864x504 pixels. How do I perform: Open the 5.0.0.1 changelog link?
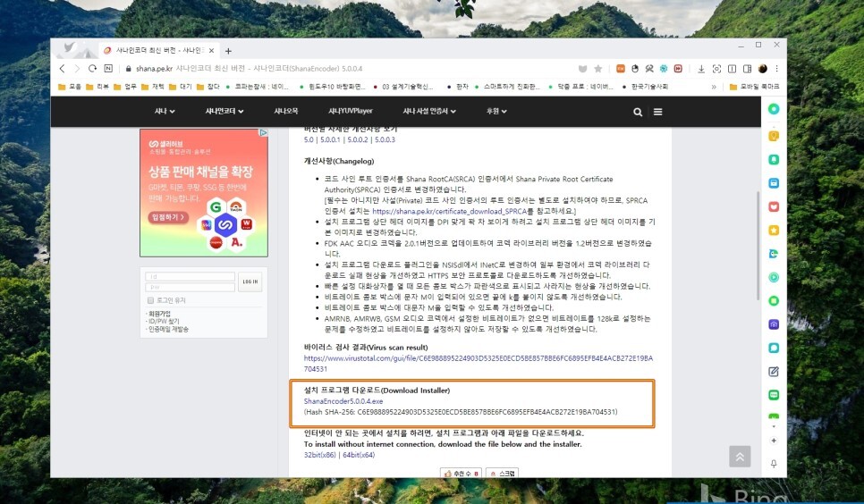(330, 140)
